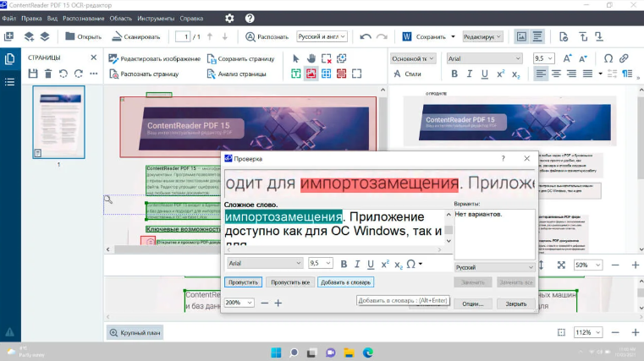
Task: Click the delete area tool icon
Action: point(327,58)
